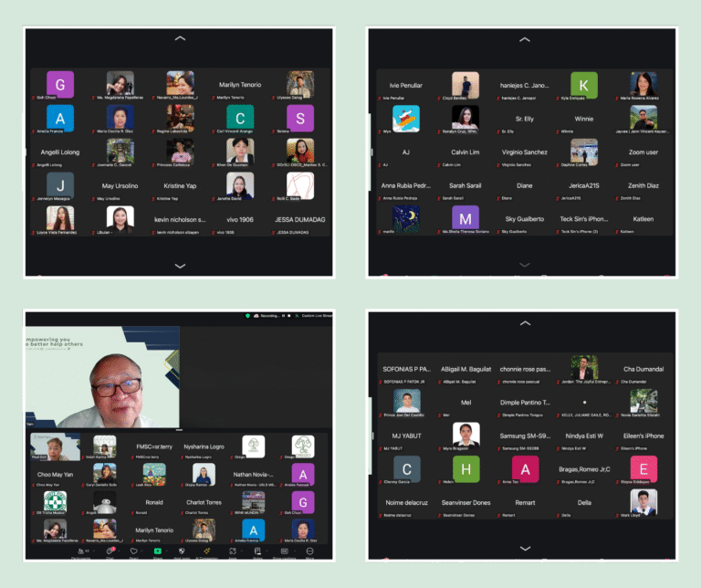Select the Virginio Sanchez participant tile
Screen dimensions: 701x588
pos(525,152)
